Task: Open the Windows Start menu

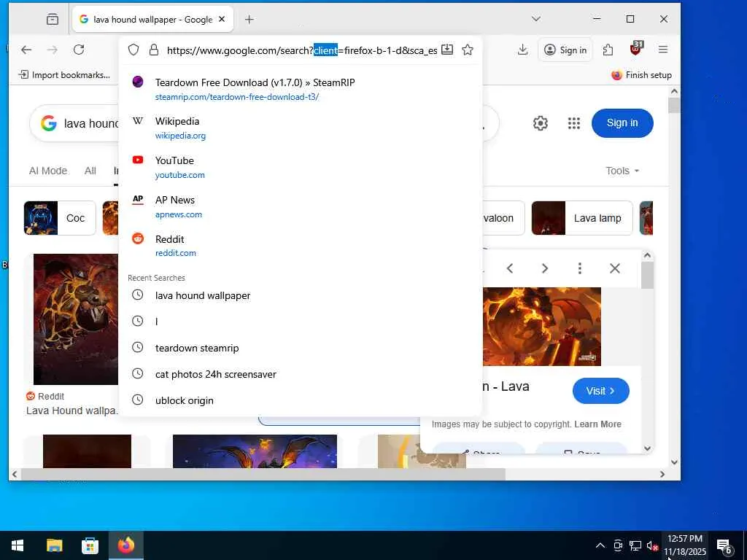Action: point(18,545)
